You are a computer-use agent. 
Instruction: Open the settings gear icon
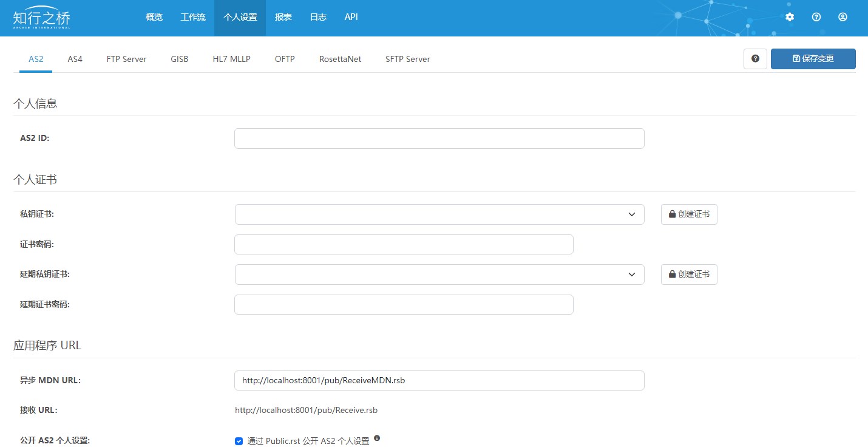click(790, 17)
